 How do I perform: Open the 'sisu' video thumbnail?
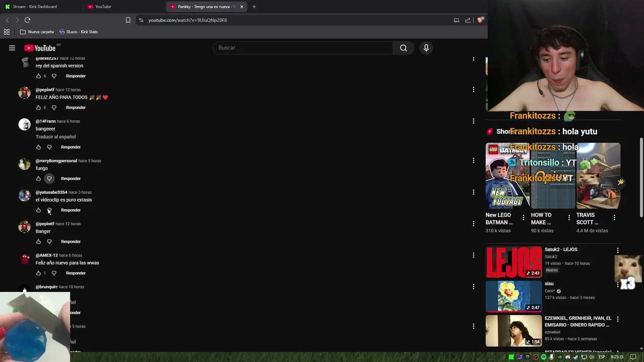click(x=514, y=296)
